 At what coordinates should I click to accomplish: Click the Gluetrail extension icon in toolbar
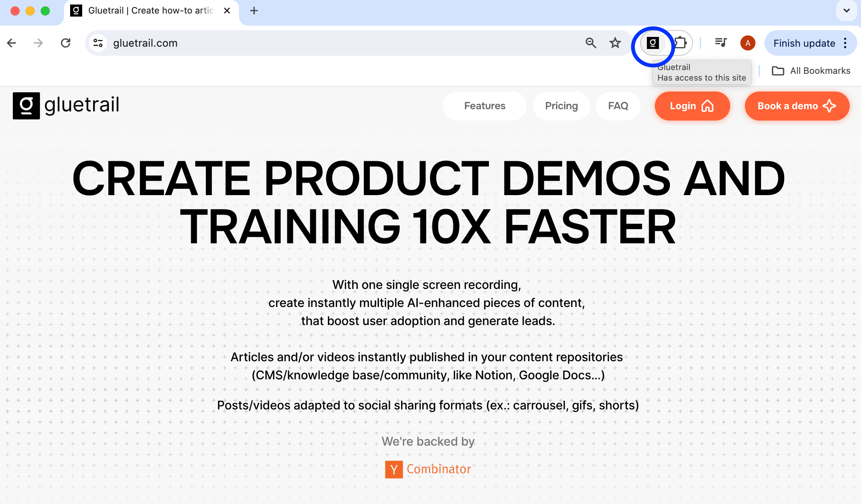tap(653, 43)
